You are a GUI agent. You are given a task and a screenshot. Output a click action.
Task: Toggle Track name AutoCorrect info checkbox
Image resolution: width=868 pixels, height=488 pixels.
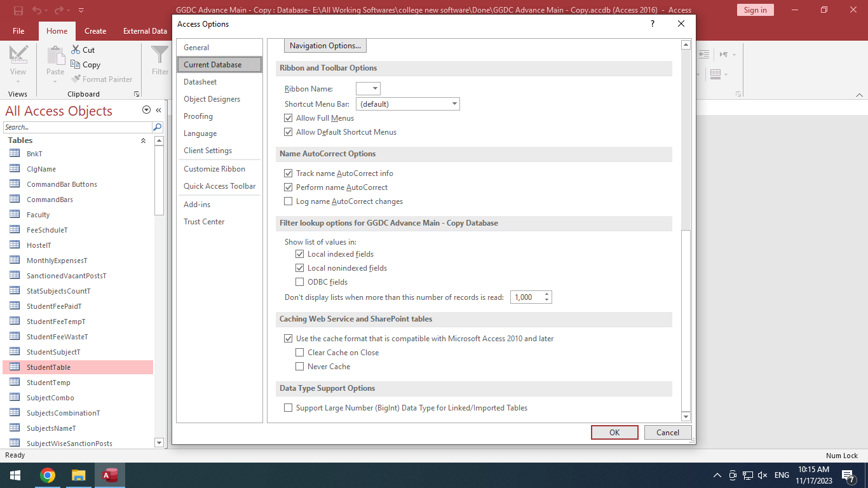288,173
